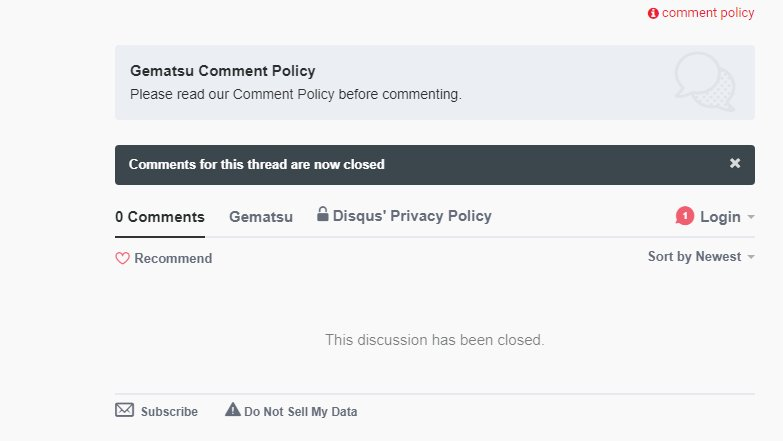Screen dimensions: 783x441
Task: Switch to the Gematsu tab
Action: [x=261, y=217]
